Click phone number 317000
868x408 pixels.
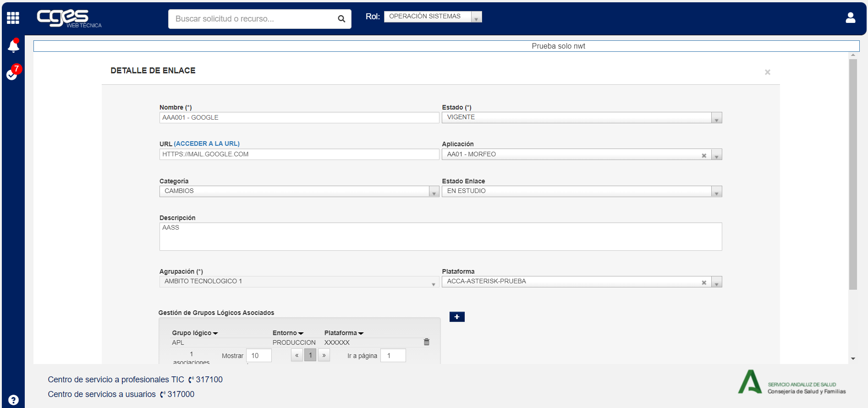tap(181, 394)
